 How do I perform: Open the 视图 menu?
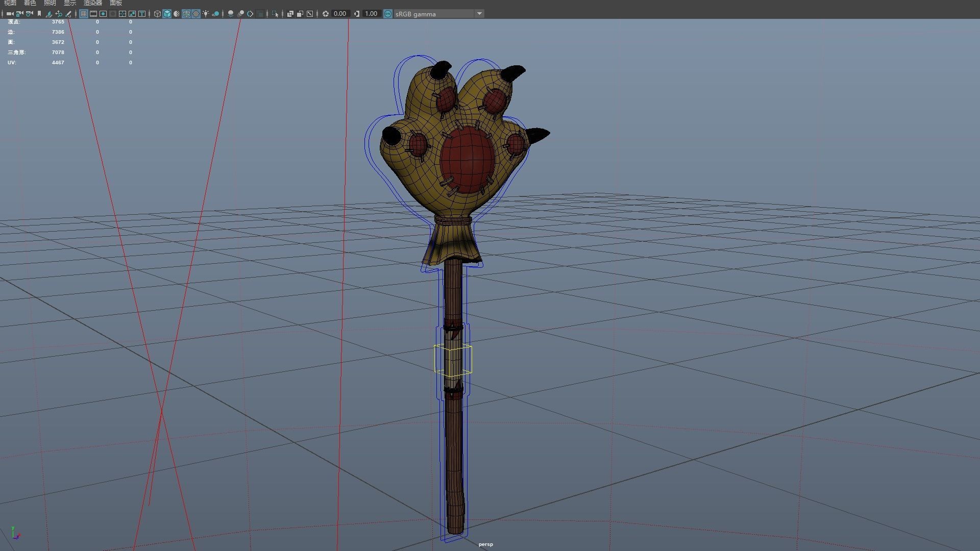click(x=10, y=3)
